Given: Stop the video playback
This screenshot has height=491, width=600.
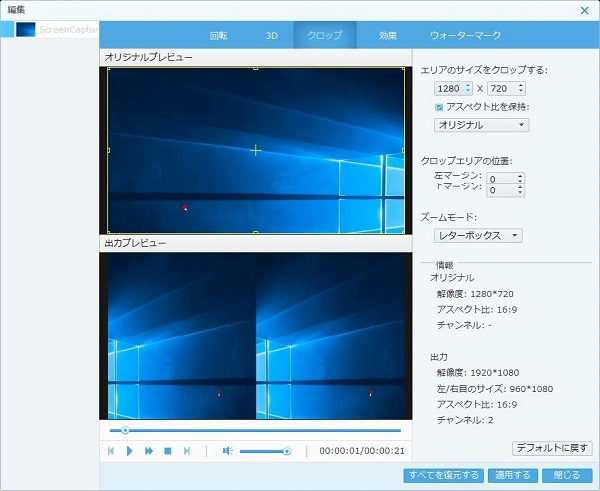Looking at the screenshot, I should tap(168, 451).
